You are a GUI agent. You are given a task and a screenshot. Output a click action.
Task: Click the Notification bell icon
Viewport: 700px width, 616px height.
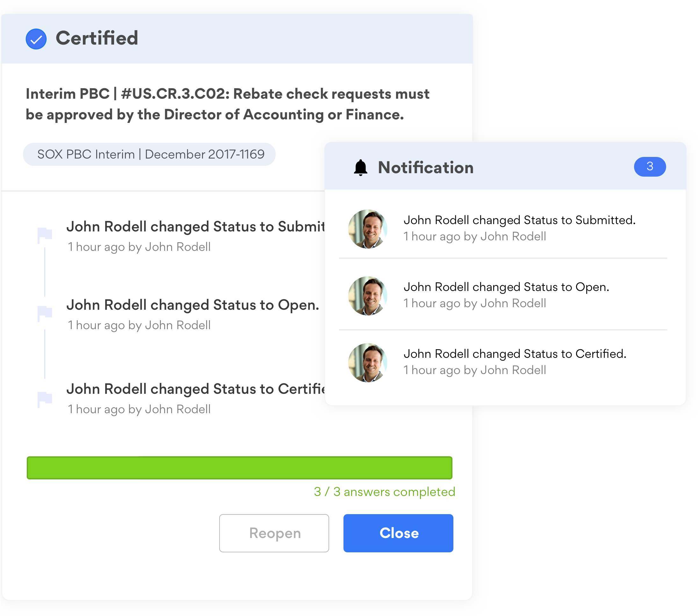(360, 168)
